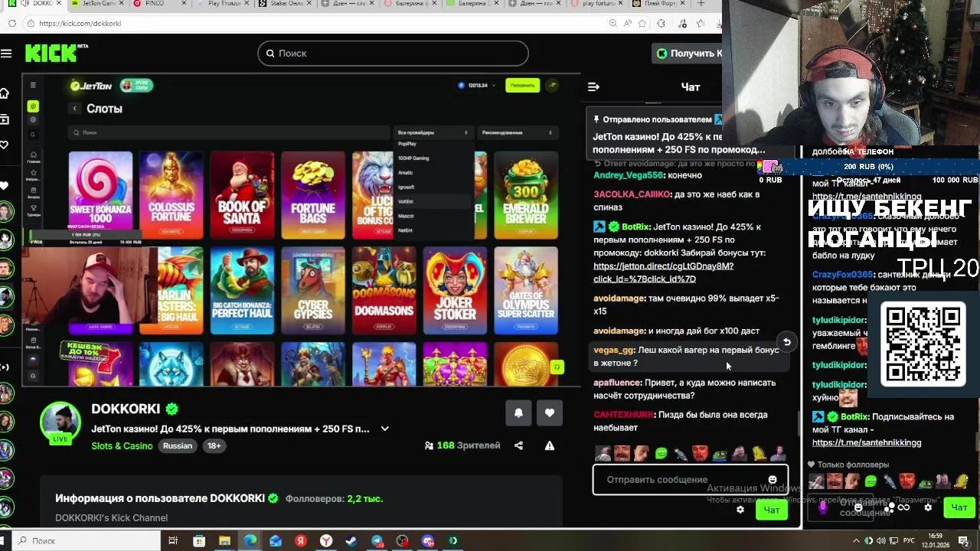Click the Windows taskbar search box
This screenshot has width=980, height=551.
[84, 541]
